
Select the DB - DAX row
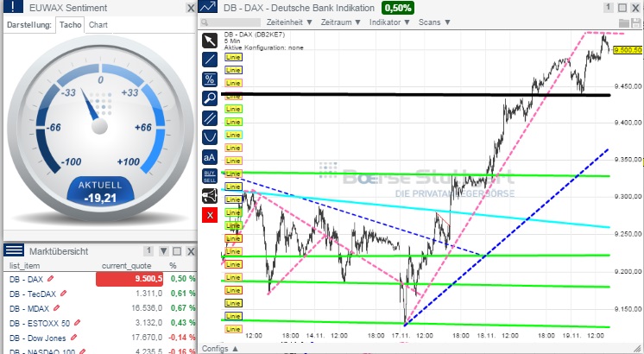tap(100, 279)
